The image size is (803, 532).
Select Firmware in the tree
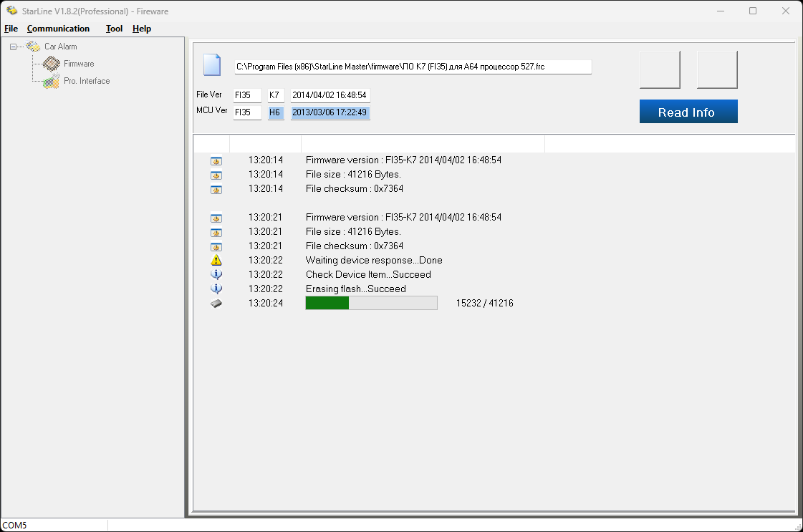coord(79,64)
